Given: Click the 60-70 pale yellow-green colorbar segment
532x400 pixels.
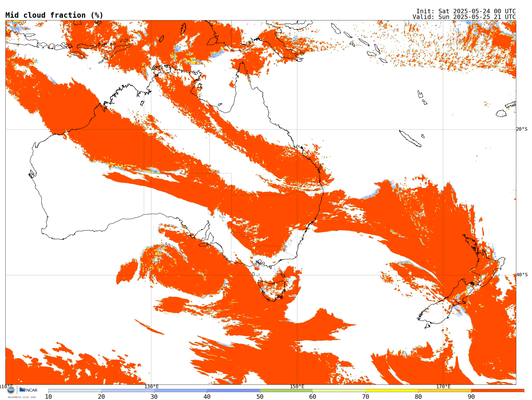Looking at the screenshot, I should click(x=339, y=391).
